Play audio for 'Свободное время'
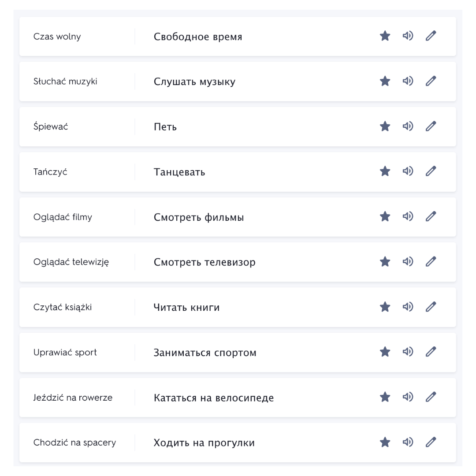The width and height of the screenshot is (476, 476). pyautogui.click(x=408, y=36)
